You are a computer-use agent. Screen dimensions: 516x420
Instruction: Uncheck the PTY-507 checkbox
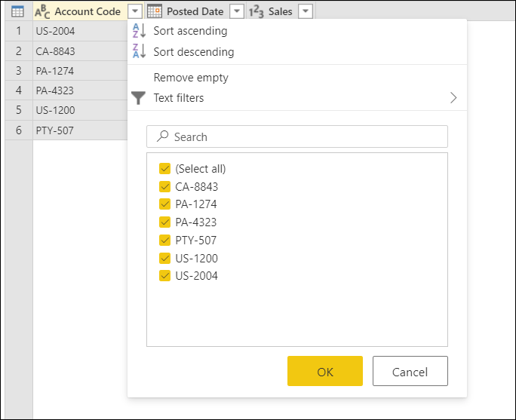coord(164,240)
